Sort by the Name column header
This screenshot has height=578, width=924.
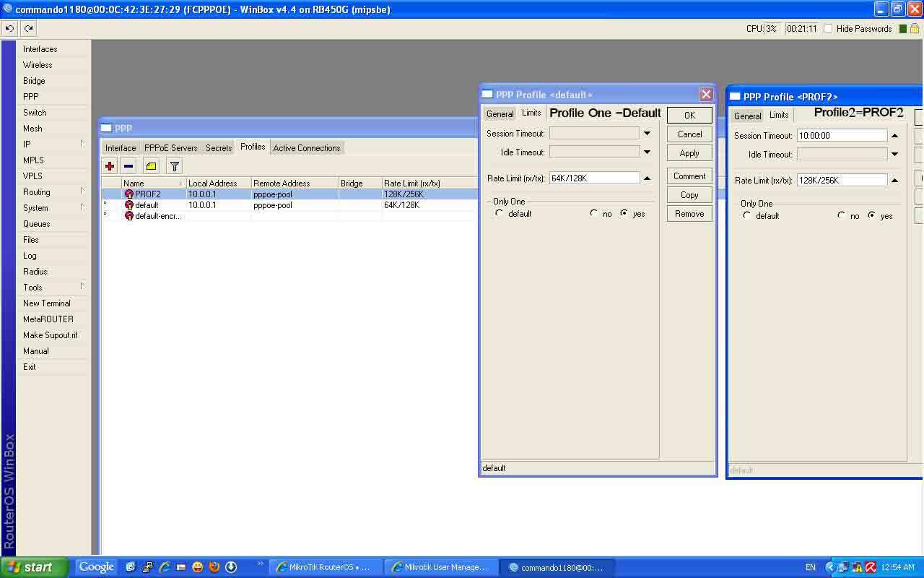coord(154,184)
